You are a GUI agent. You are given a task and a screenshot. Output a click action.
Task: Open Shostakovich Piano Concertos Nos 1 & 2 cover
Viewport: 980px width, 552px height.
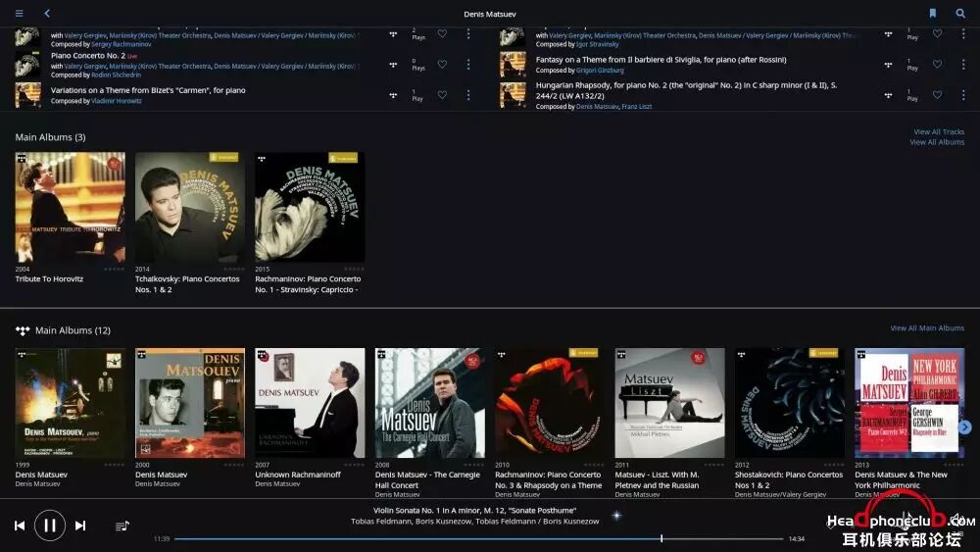point(790,403)
